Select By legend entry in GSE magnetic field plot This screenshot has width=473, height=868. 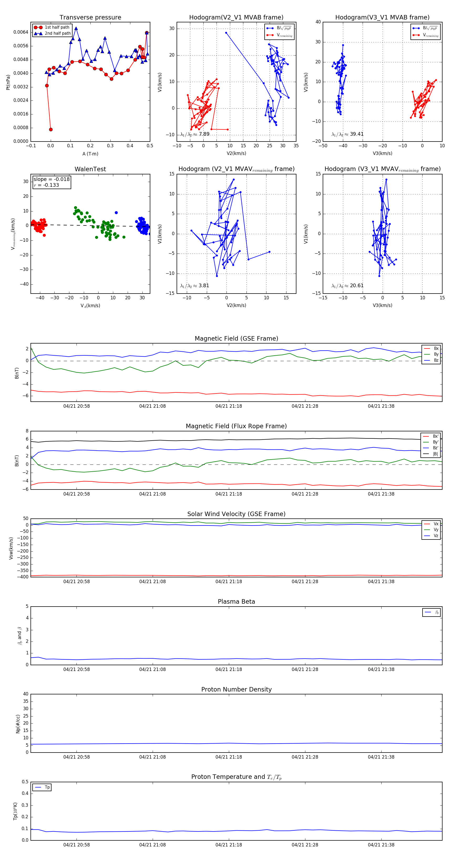431,355
